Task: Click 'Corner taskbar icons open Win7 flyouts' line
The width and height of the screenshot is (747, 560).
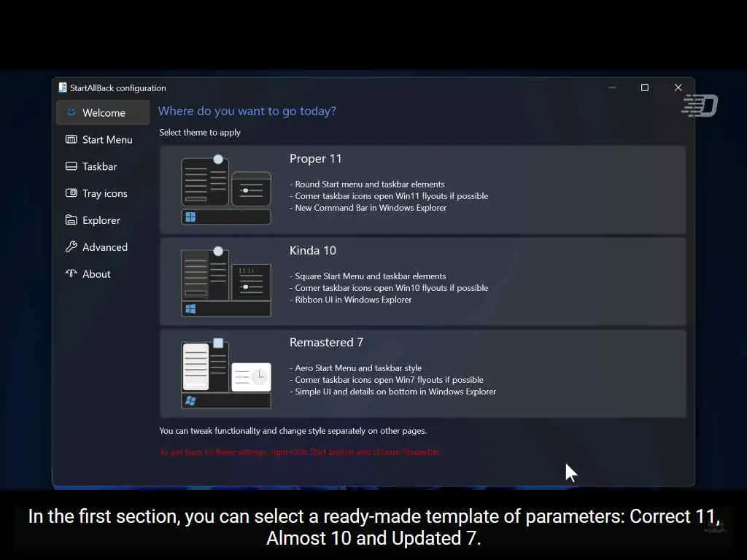Action: [x=387, y=380]
